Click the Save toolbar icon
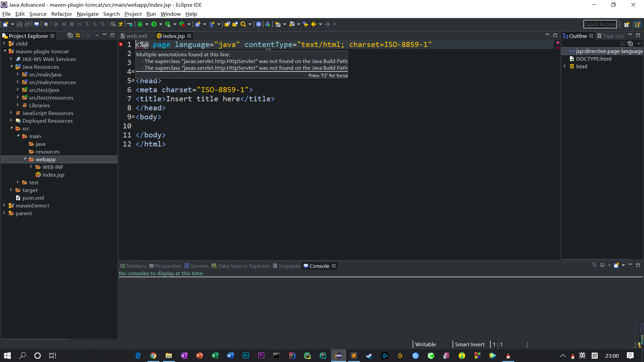This screenshot has height=362, width=644. click(x=19, y=24)
